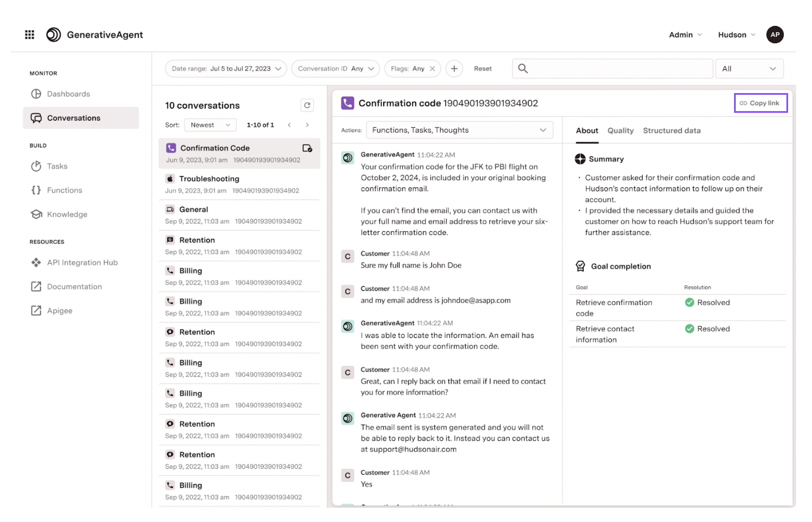Click the add filter plus icon

(454, 69)
